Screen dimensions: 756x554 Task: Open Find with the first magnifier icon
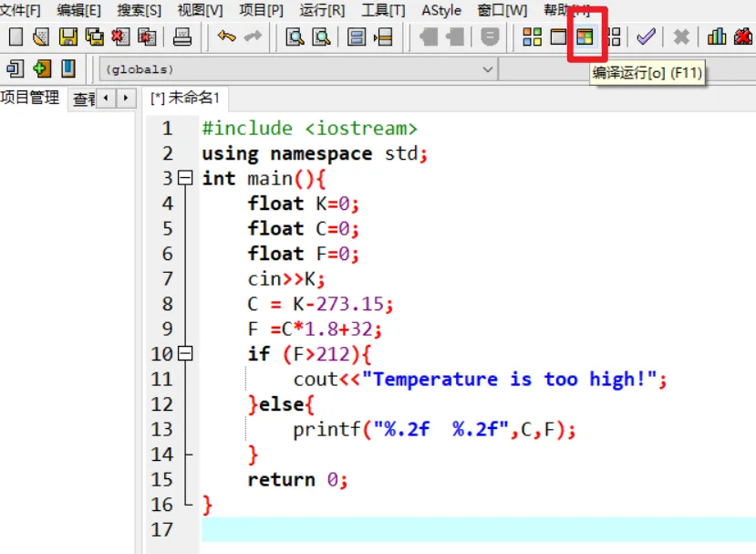tap(295, 37)
